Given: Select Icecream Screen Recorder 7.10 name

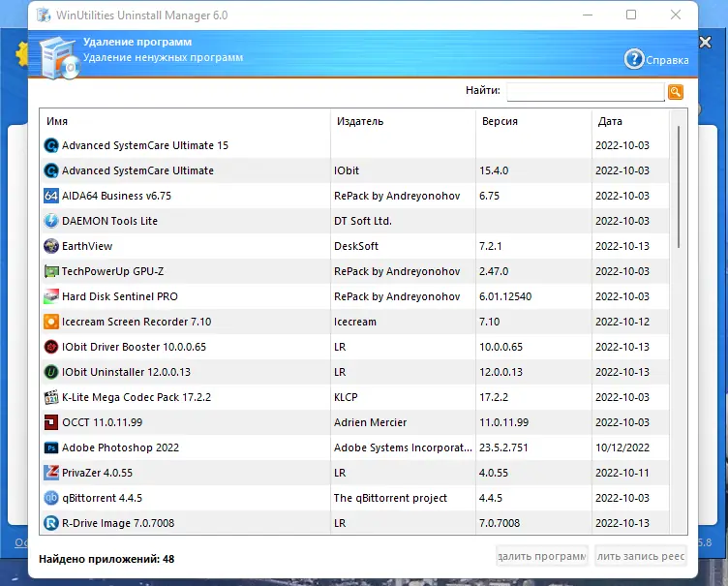Looking at the screenshot, I should point(136,322).
